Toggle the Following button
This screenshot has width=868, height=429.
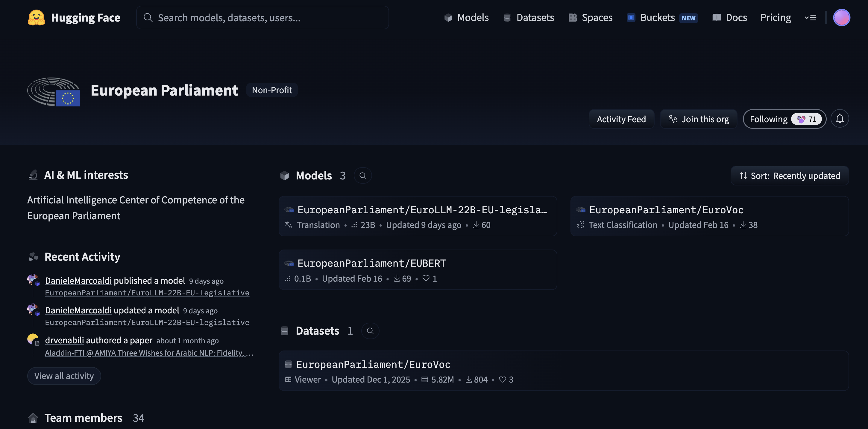784,119
